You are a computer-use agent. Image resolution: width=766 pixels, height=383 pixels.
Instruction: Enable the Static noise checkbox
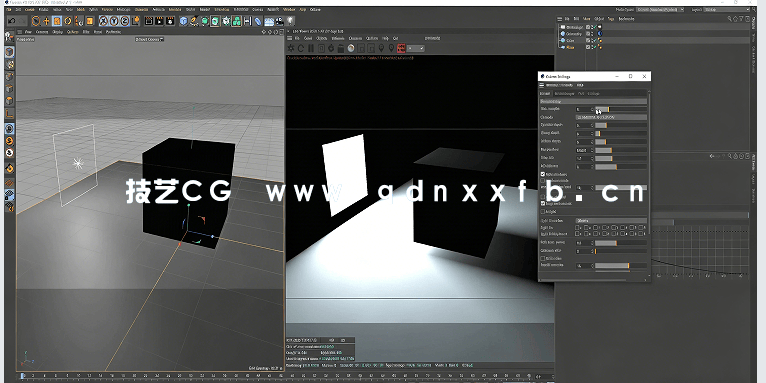[543, 258]
